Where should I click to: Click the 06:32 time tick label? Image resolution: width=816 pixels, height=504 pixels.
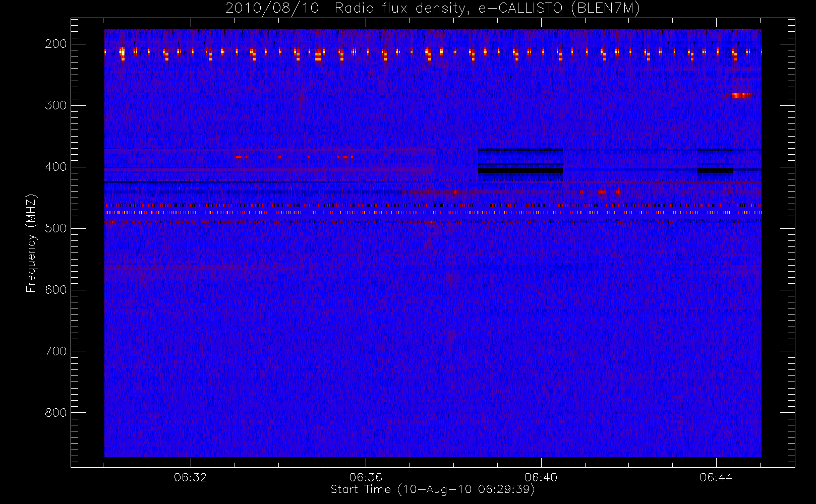pyautogui.click(x=191, y=477)
